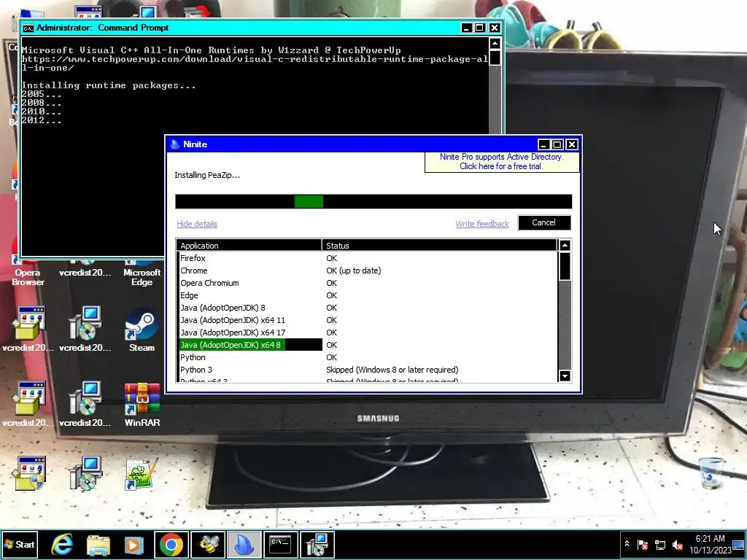Screen dimensions: 747x560
Task: Select the Python 3 row
Action: tap(367, 370)
